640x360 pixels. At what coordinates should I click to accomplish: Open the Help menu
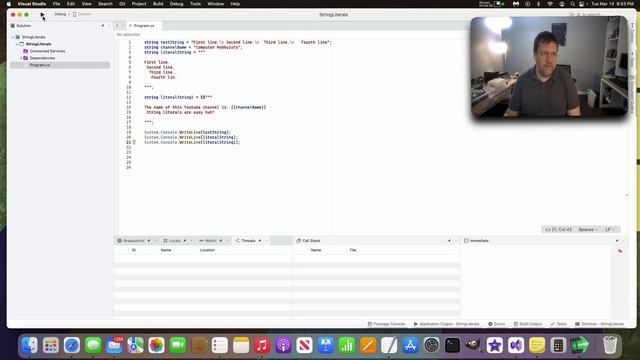coord(235,4)
